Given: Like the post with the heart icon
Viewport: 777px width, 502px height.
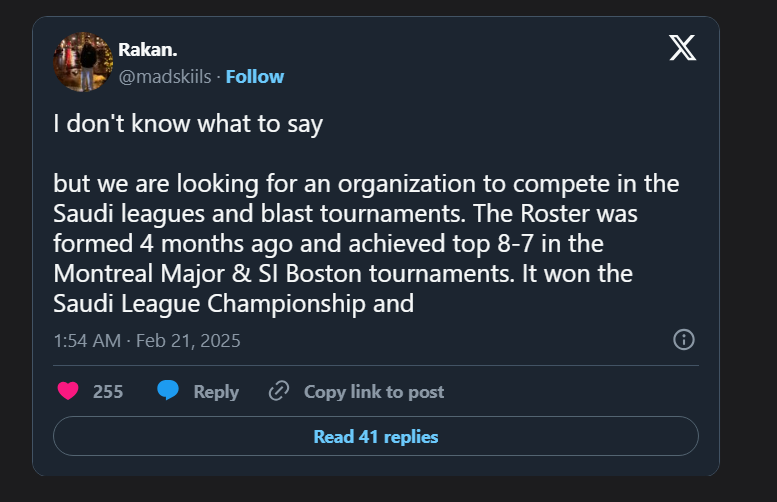Looking at the screenshot, I should point(68,391).
